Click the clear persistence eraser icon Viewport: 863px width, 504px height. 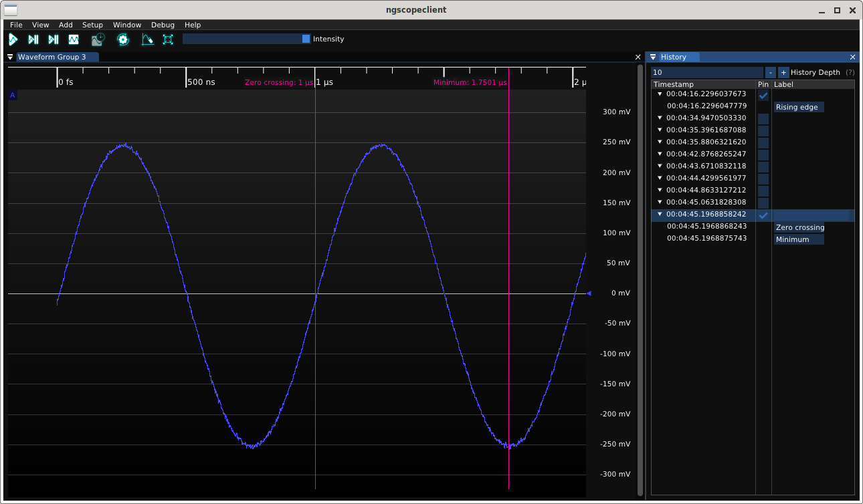coord(147,39)
